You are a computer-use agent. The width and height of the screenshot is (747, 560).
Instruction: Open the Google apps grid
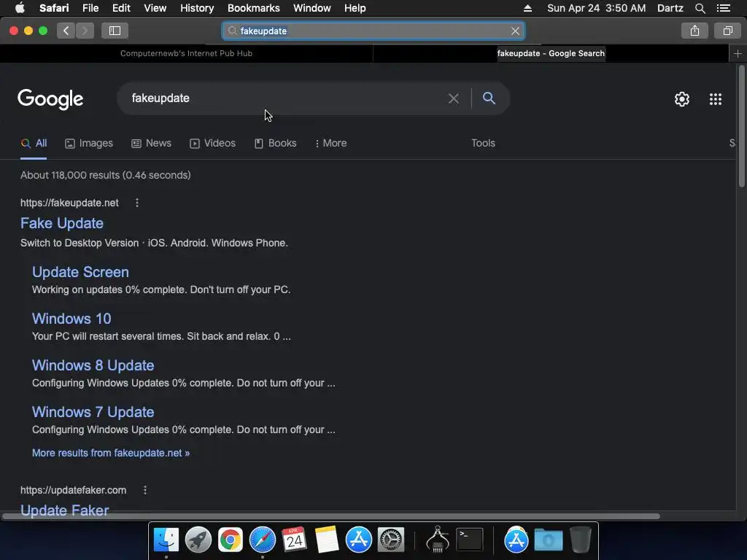tap(715, 99)
